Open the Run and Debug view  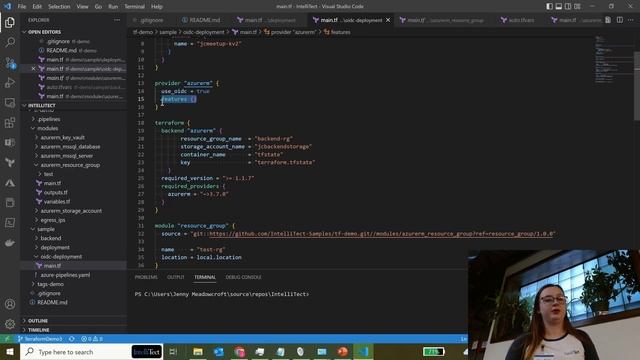click(10, 82)
